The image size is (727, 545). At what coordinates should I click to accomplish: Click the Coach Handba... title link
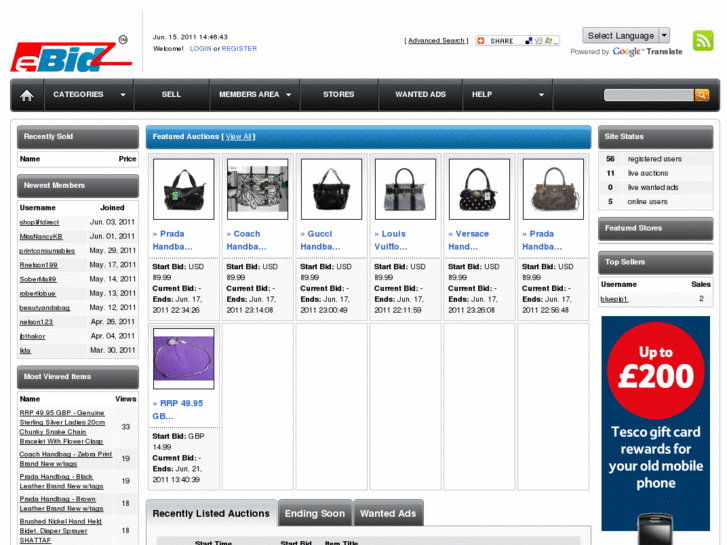(246, 240)
